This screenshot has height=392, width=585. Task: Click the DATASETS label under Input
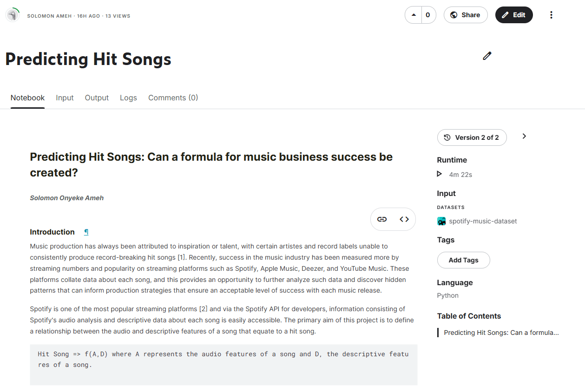451,207
